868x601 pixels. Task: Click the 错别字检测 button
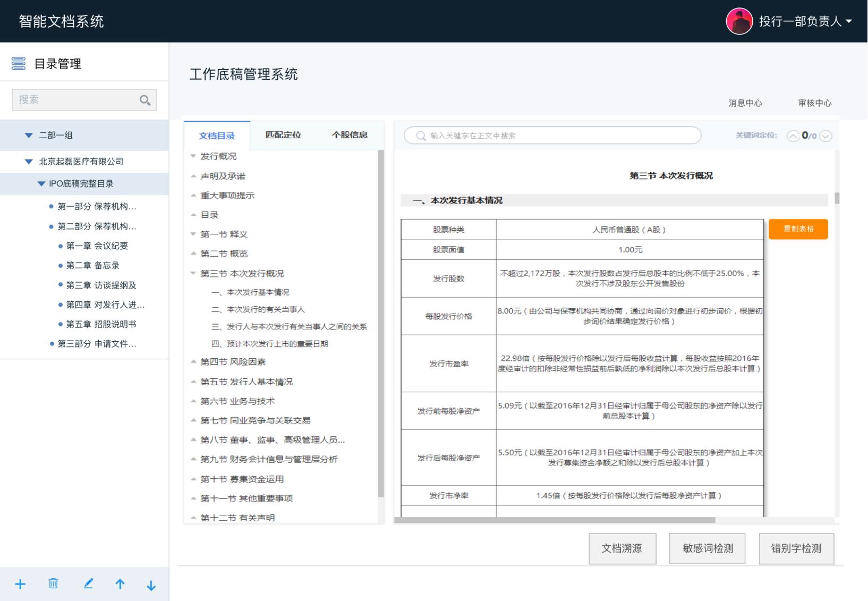796,548
